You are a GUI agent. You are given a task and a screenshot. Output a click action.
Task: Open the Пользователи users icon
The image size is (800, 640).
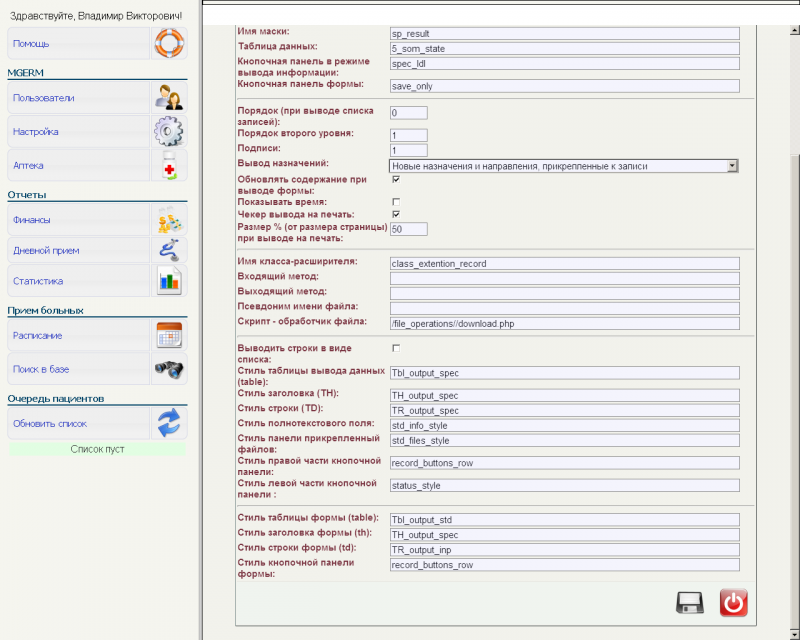[169, 98]
